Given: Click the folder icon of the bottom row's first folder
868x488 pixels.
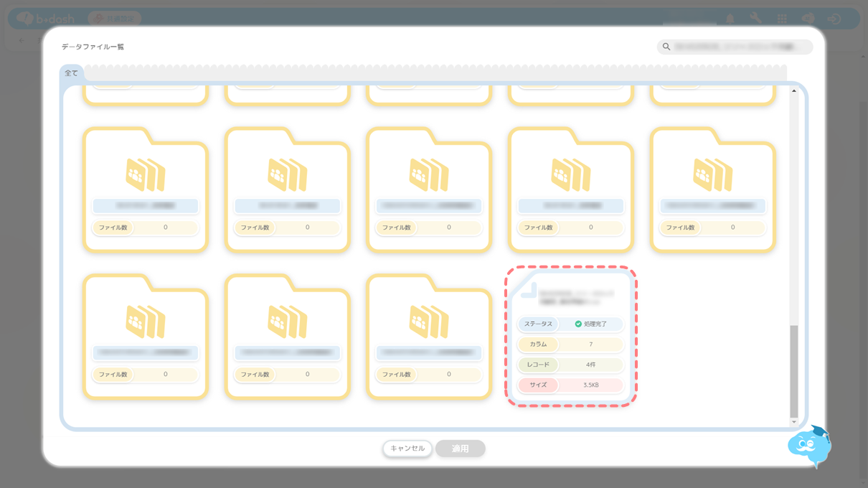Looking at the screenshot, I should pyautogui.click(x=146, y=322).
